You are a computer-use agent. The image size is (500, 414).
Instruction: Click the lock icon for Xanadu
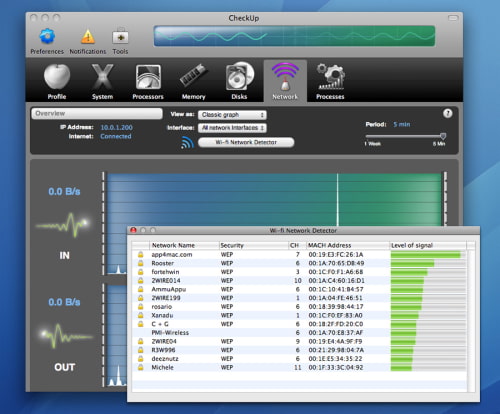pyautogui.click(x=141, y=315)
